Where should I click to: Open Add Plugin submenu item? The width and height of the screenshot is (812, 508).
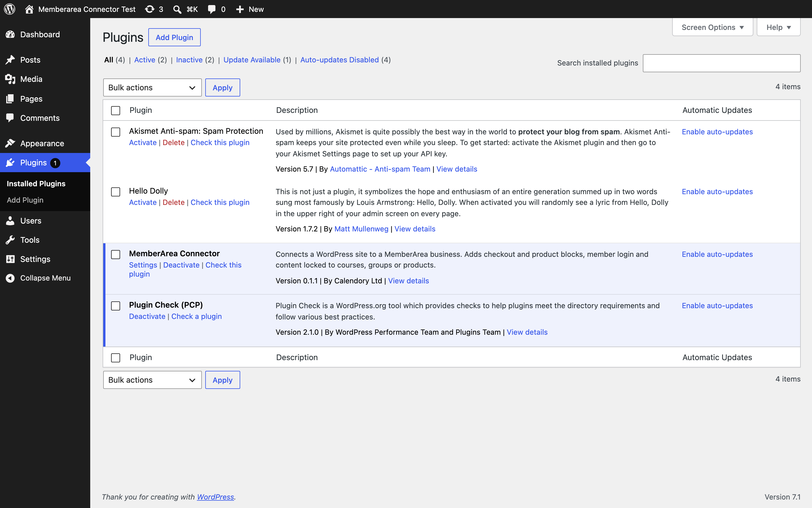tap(25, 200)
